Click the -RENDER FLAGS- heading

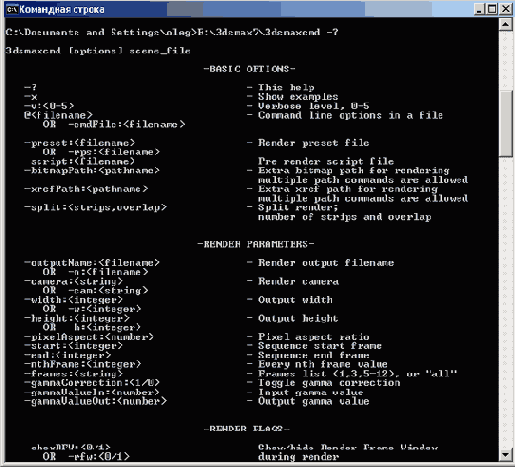coord(246,428)
